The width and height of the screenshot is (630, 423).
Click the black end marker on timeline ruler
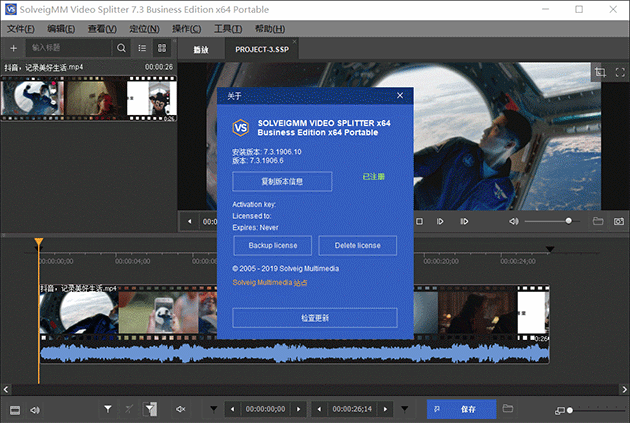550,249
